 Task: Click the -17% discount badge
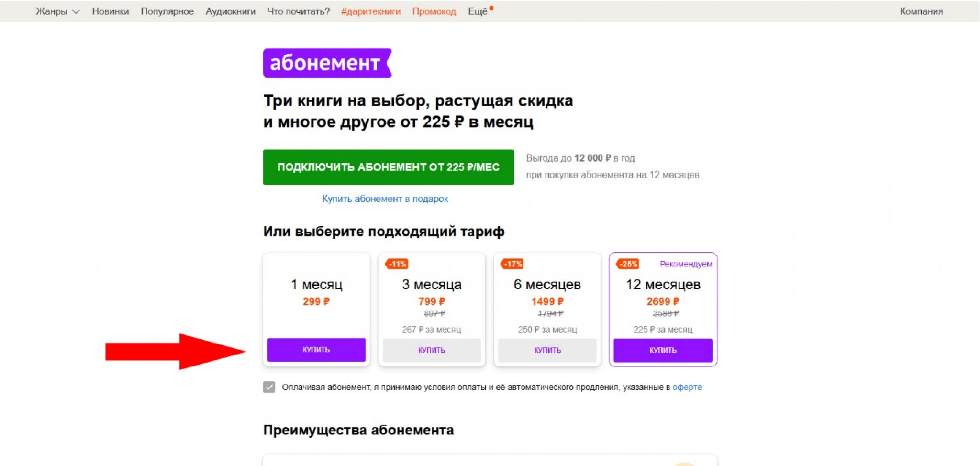[x=512, y=264]
